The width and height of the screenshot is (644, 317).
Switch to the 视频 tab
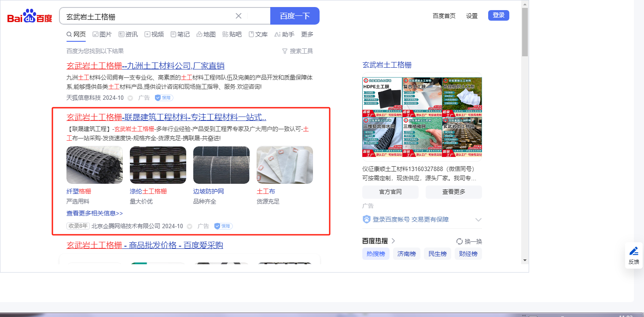pyautogui.click(x=154, y=34)
